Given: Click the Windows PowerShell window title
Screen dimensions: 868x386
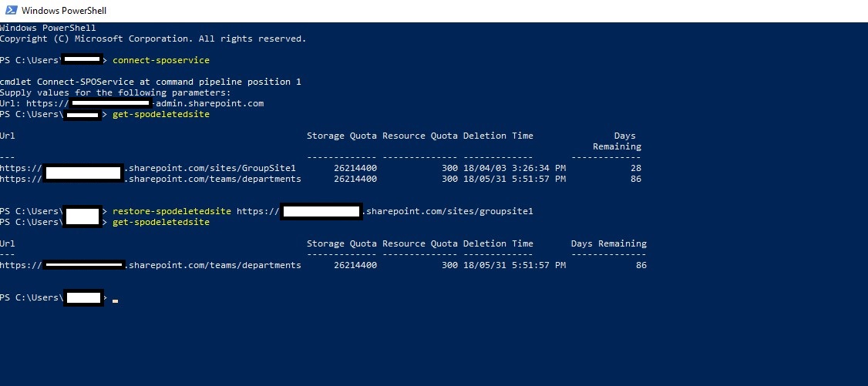Looking at the screenshot, I should (64, 11).
